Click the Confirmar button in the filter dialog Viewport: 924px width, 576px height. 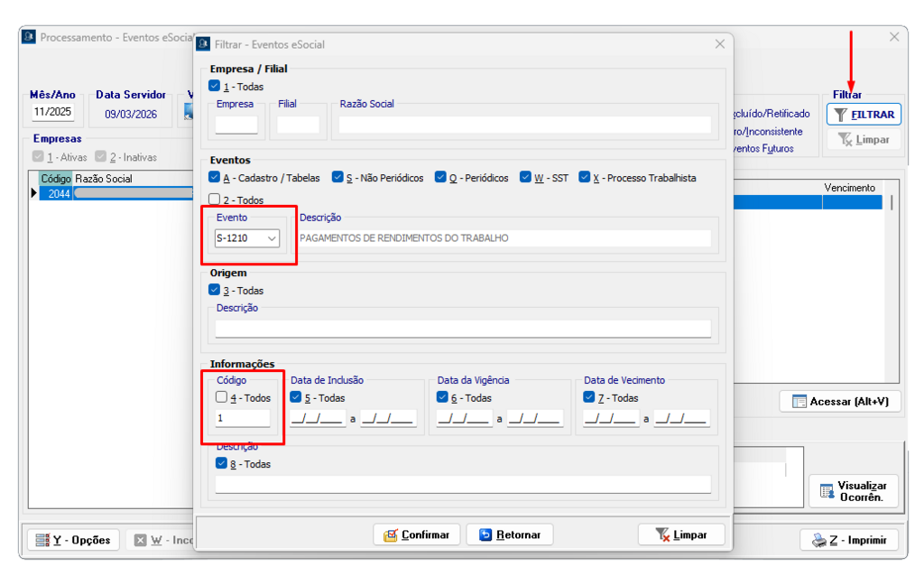click(417, 534)
